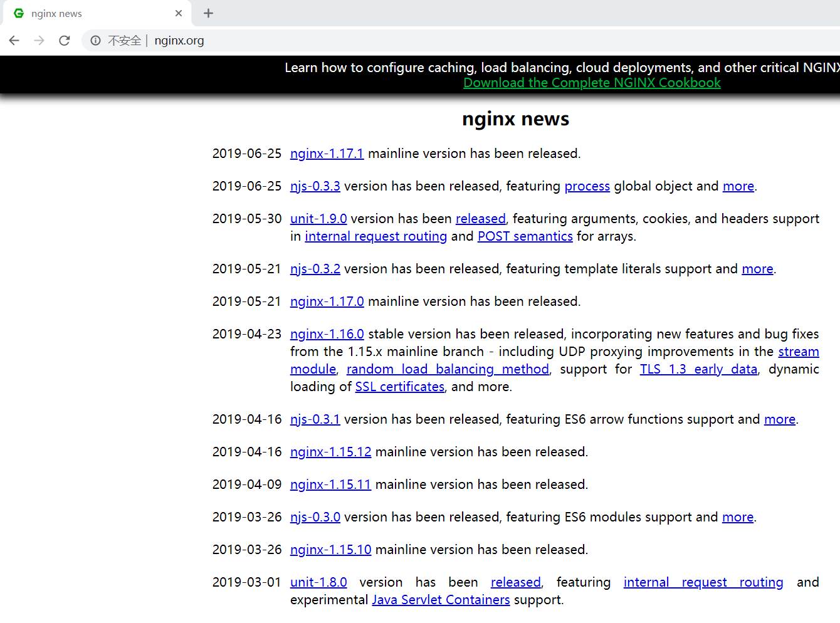This screenshot has width=840, height=623.
Task: Follow the stream link in nginx-1.16.0 entry
Action: coord(799,352)
